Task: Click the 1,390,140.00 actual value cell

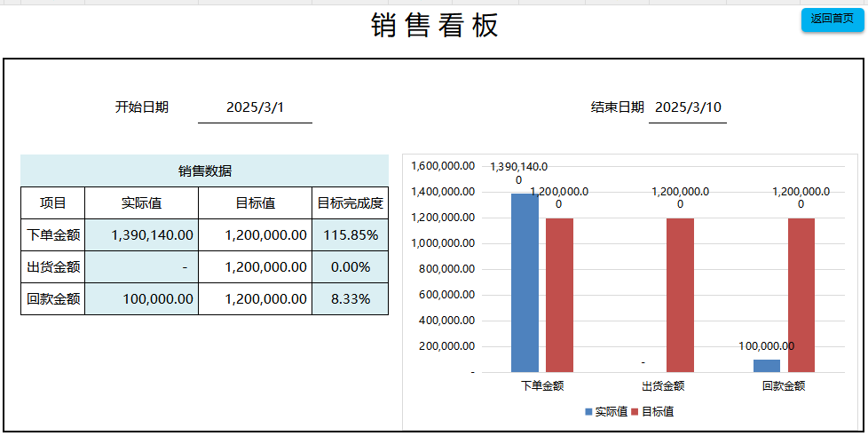Action: [x=142, y=235]
